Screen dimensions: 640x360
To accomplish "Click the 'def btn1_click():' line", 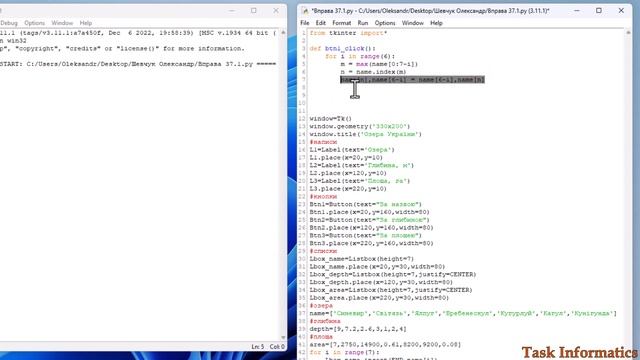I will [x=342, y=49].
